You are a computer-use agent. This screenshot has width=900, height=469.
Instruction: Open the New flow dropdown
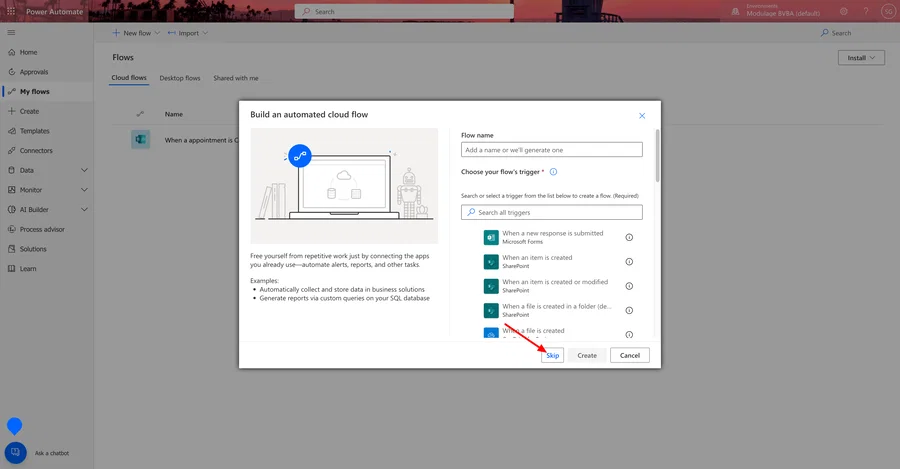(x=136, y=33)
